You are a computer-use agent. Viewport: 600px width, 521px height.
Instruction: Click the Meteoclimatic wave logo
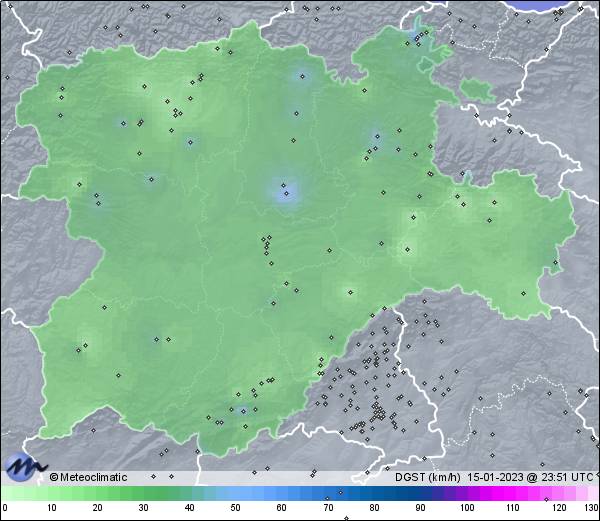point(26,467)
